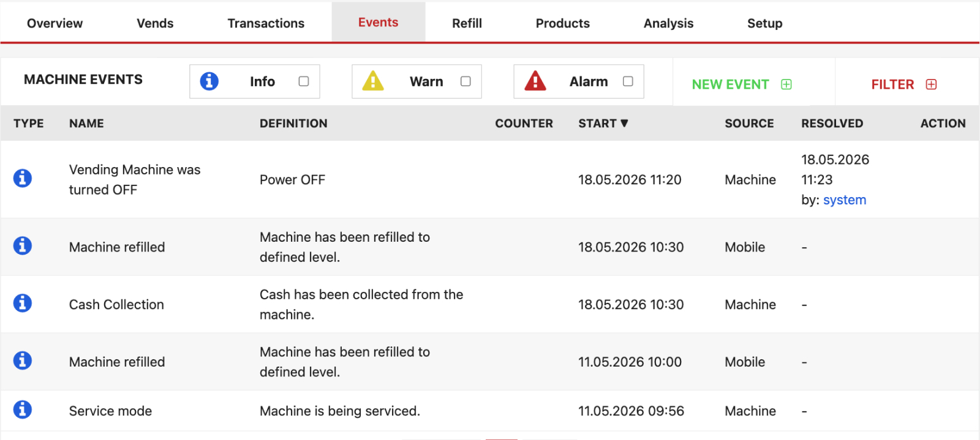Open the Setup tab
This screenshot has height=440, width=980.
pos(764,23)
